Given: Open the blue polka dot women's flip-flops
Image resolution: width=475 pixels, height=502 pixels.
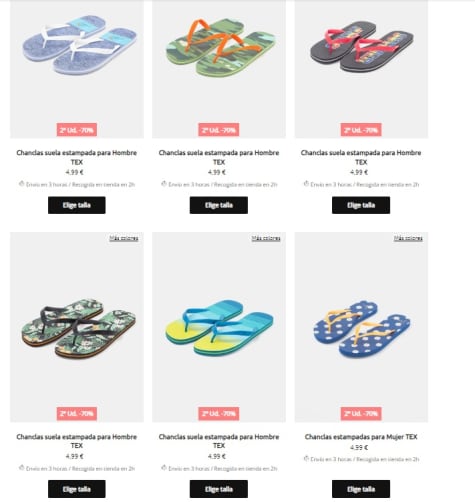Looking at the screenshot, I should [361, 327].
